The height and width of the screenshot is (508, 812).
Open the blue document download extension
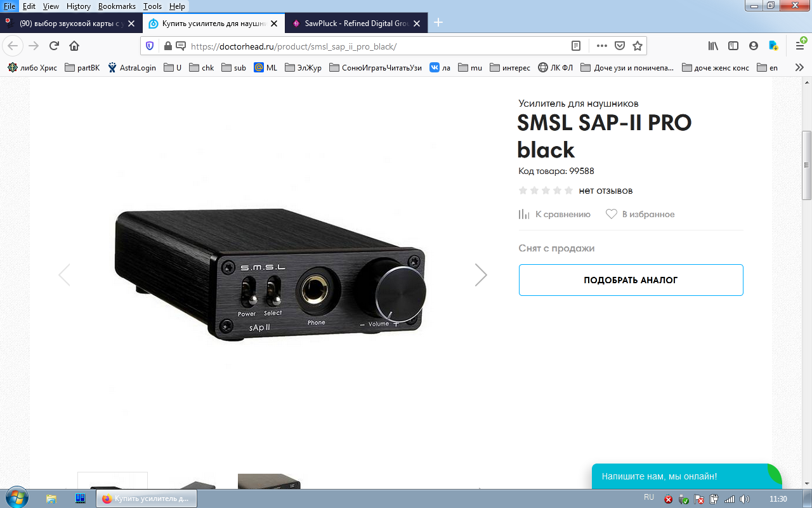click(773, 46)
